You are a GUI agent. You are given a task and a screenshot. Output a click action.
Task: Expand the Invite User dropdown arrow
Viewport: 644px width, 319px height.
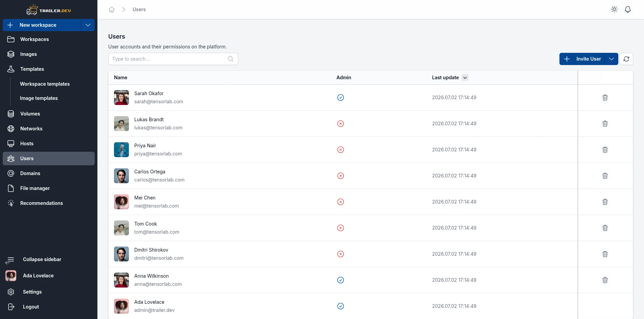pyautogui.click(x=612, y=59)
